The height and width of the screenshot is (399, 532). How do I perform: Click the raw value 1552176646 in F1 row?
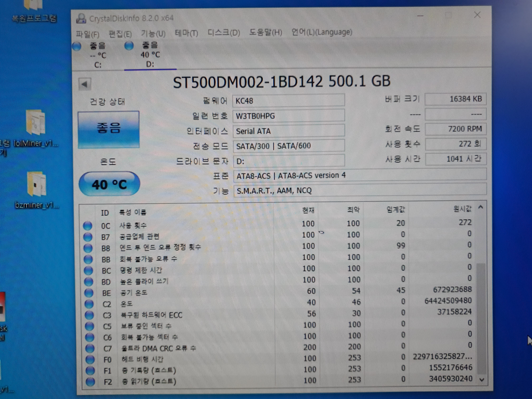point(451,367)
